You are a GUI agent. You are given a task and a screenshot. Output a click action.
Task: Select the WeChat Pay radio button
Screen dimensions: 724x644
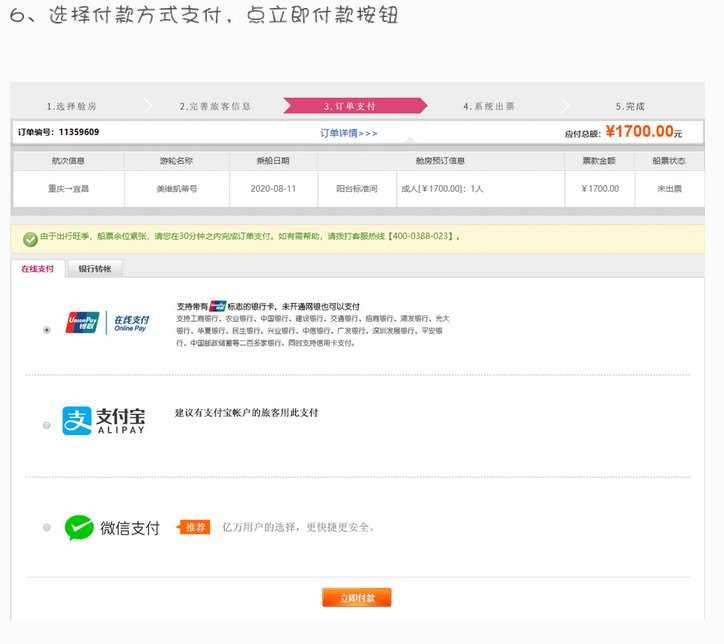(47, 528)
